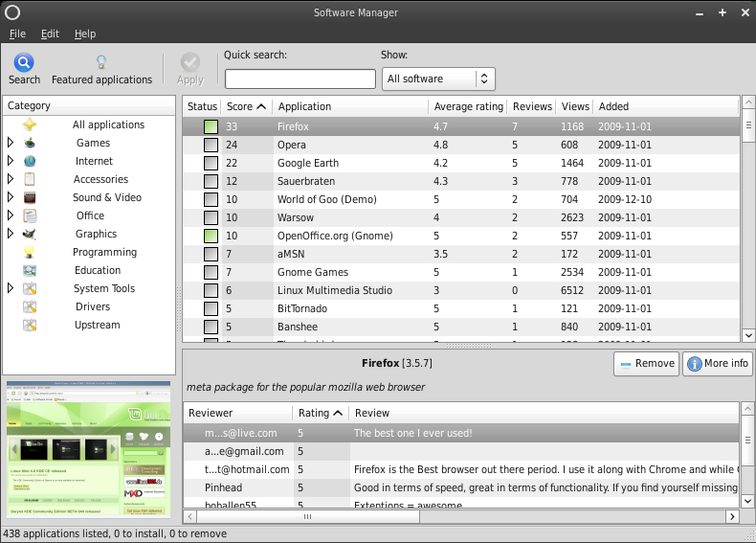
Task: Click the reviews vertical scrollbar handle
Action: [747, 441]
